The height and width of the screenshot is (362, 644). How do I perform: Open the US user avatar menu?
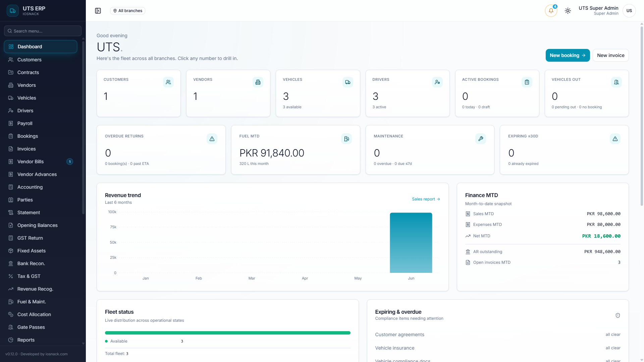629,11
